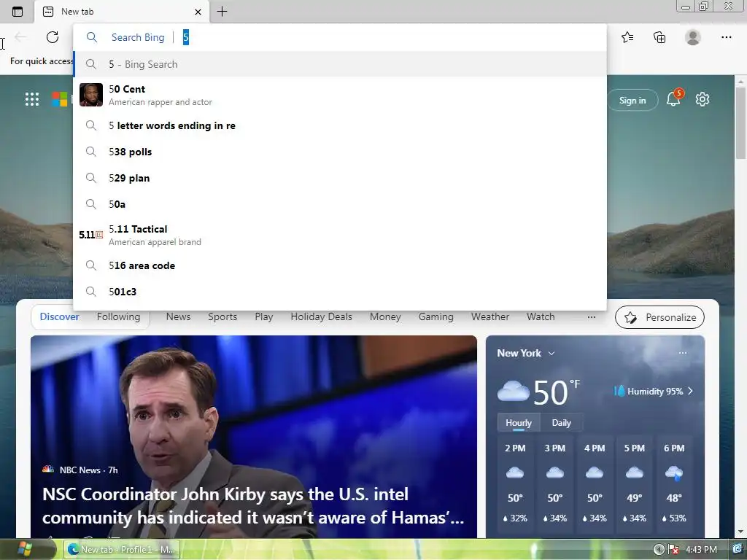Screen dimensions: 747x560
Task: Click the 6 PM rain forecast icon
Action: [x=674, y=472]
